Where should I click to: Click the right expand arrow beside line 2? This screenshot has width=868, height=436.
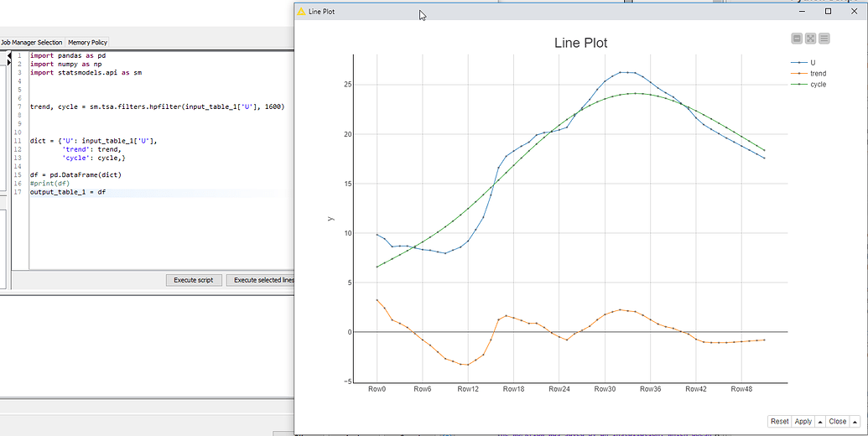(x=9, y=63)
